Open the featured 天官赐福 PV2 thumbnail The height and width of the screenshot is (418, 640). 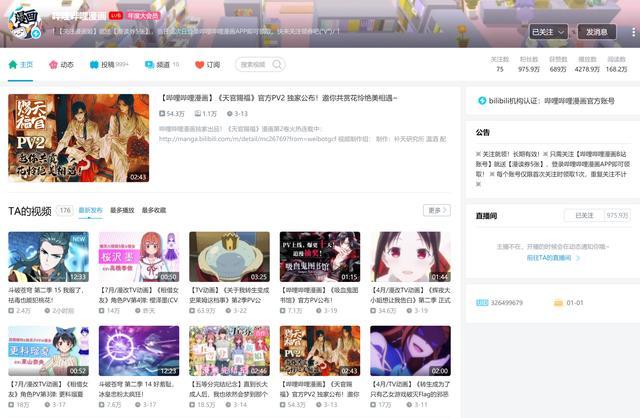tap(79, 138)
